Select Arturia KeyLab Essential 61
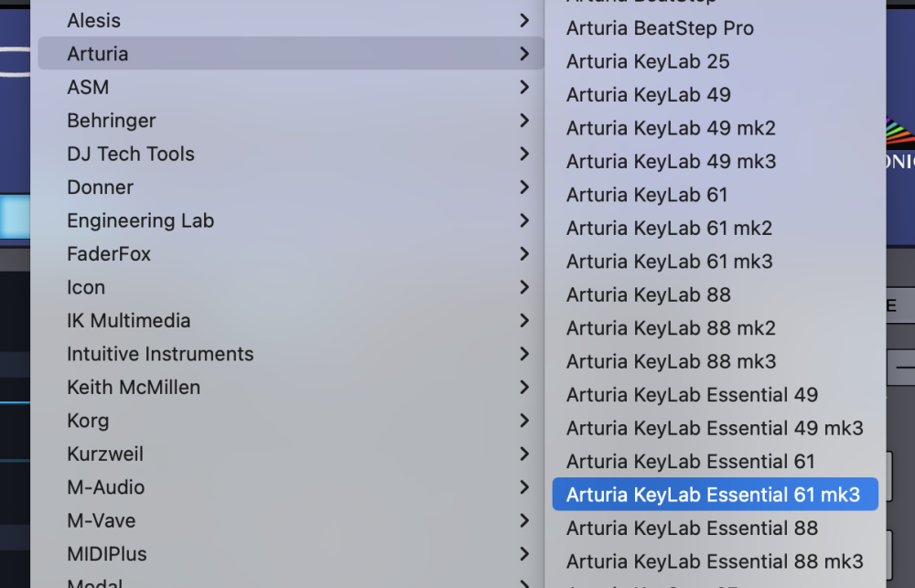Screen dimensions: 915x588 click(690, 462)
